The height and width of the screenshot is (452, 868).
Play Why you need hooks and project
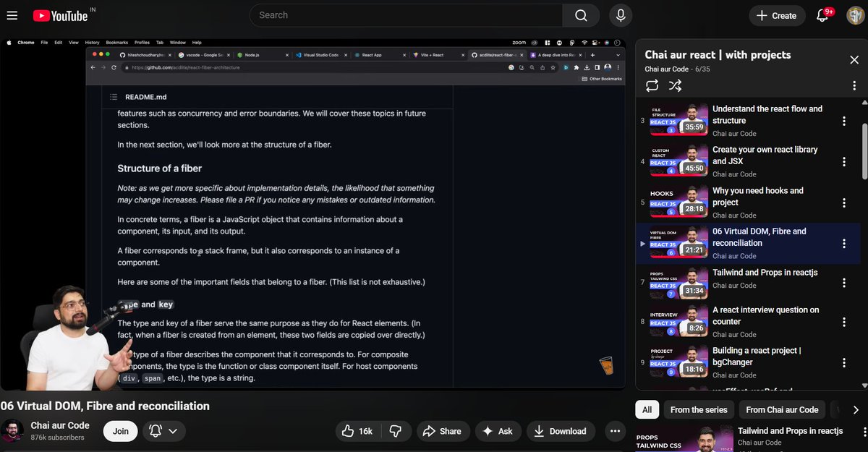point(758,196)
